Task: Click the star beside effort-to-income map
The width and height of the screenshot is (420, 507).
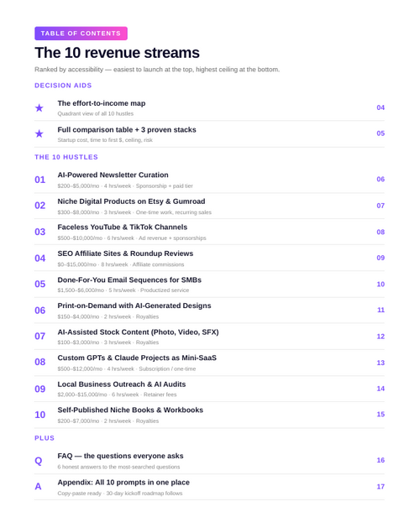Action: click(39, 107)
